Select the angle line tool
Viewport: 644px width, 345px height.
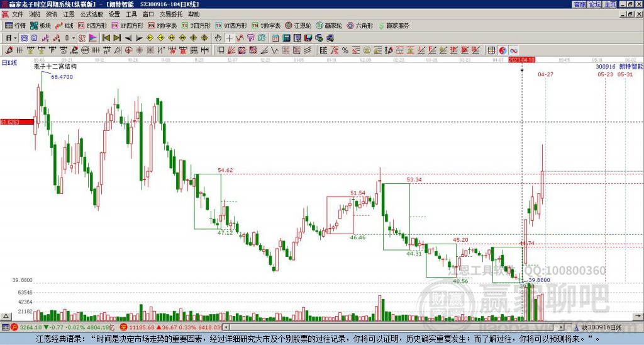click(264, 50)
